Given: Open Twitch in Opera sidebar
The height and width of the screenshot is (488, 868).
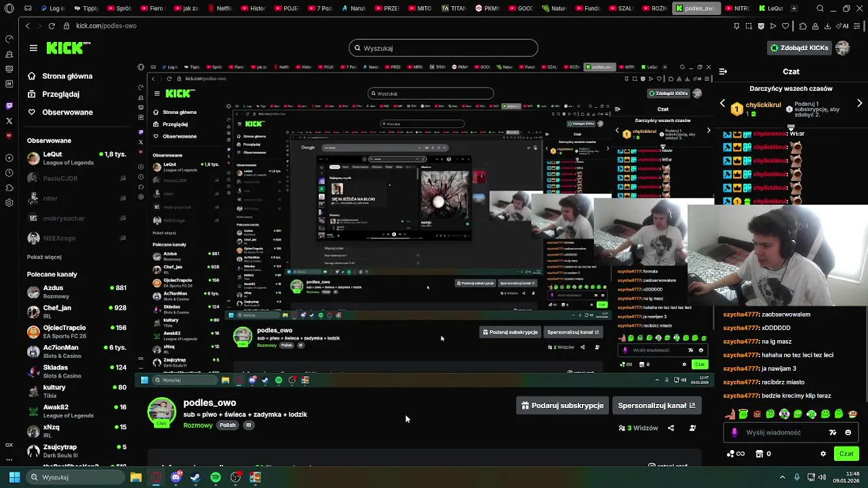Looking at the screenshot, I should click(x=9, y=106).
